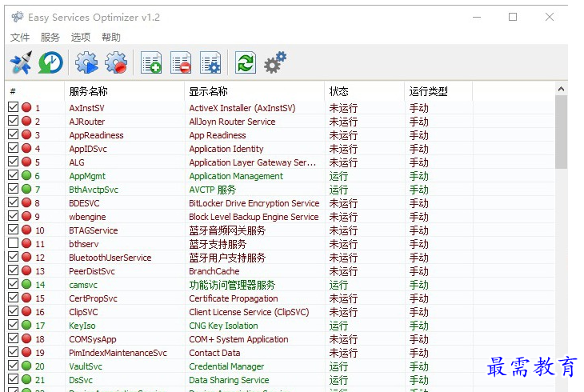
Task: Click the remove from list icon
Action: (181, 63)
